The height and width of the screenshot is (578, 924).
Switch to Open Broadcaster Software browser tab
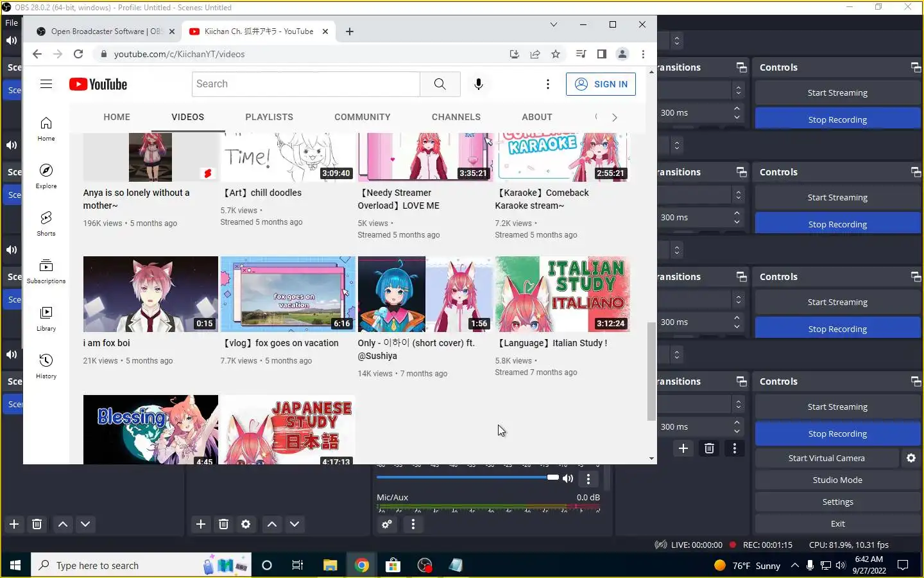pyautogui.click(x=106, y=31)
